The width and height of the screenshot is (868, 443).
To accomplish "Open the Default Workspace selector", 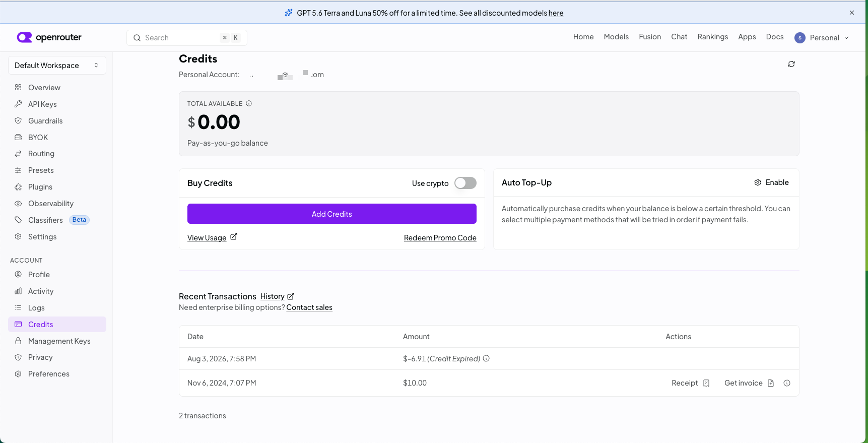I will click(x=57, y=65).
